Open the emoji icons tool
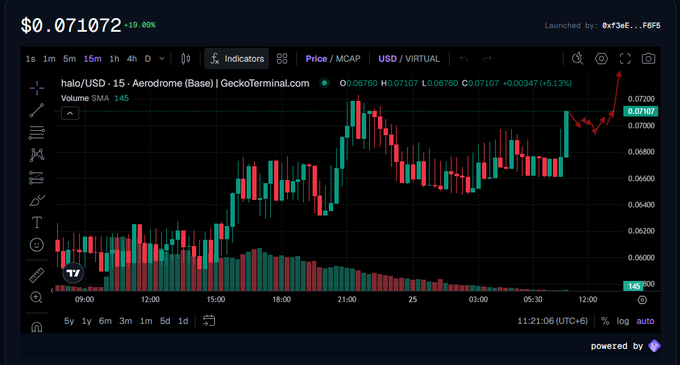This screenshot has height=365, width=680. (x=37, y=245)
